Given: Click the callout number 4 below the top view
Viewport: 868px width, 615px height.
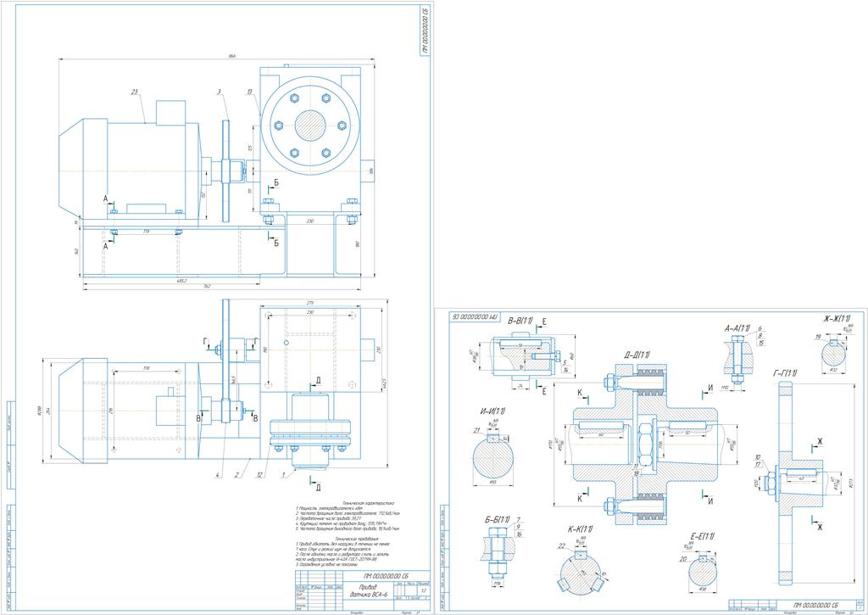Looking at the screenshot, I should [x=217, y=474].
